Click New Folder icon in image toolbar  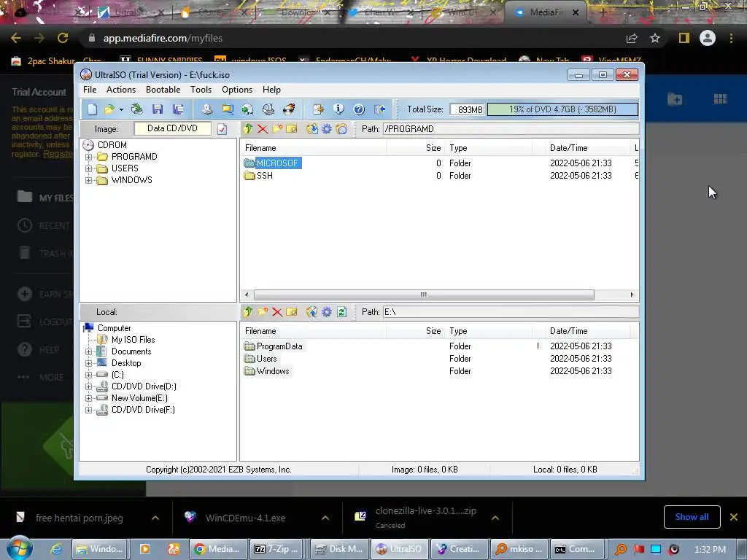(x=277, y=129)
